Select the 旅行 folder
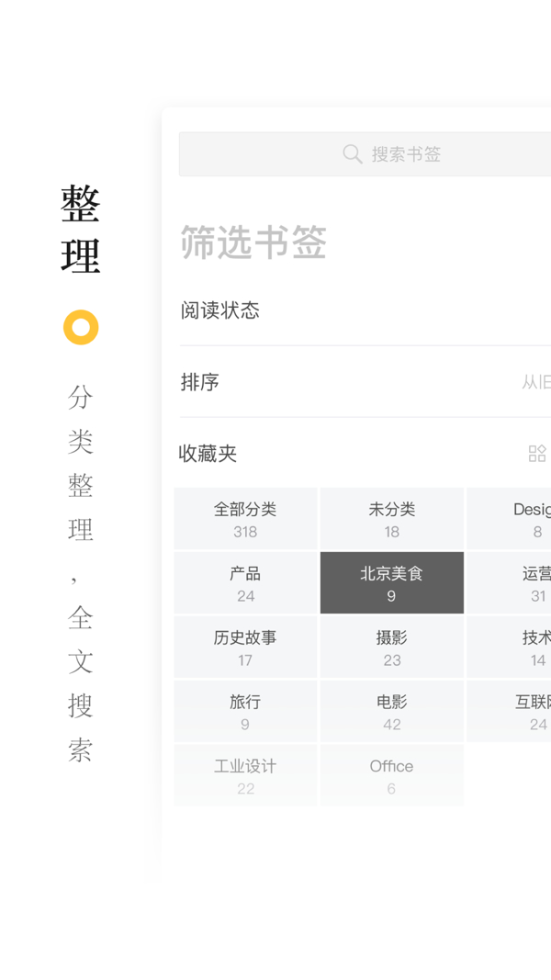 point(244,711)
